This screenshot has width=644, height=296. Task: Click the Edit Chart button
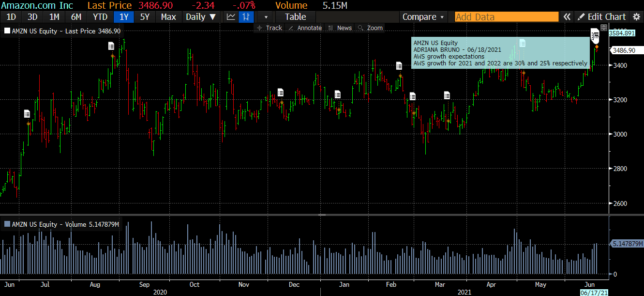(x=601, y=17)
